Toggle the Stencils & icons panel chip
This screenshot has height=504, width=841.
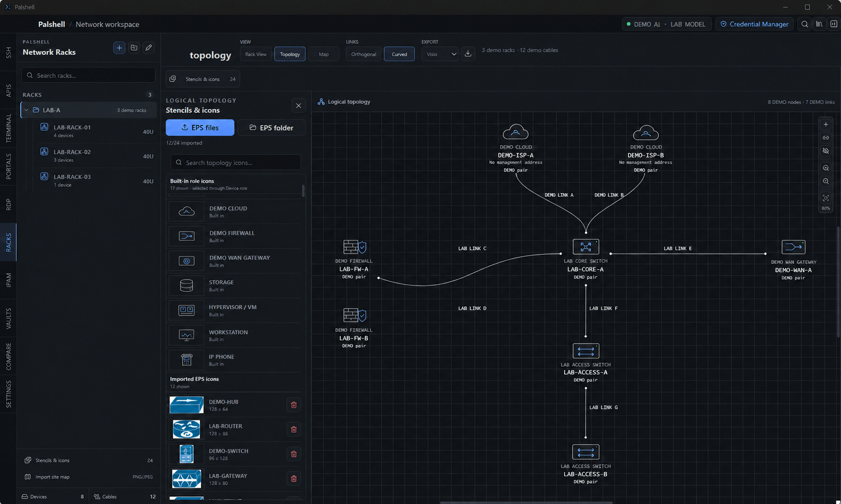(203, 79)
